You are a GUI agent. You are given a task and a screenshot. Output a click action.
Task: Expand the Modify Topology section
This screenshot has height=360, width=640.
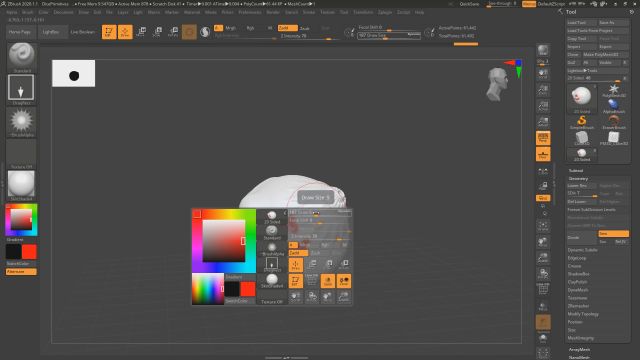pos(584,314)
